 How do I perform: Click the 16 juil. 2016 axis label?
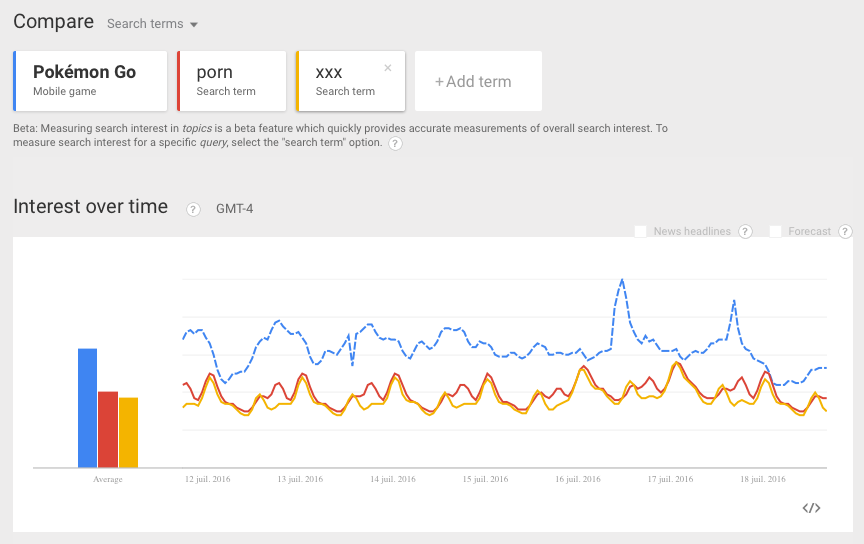click(578, 479)
